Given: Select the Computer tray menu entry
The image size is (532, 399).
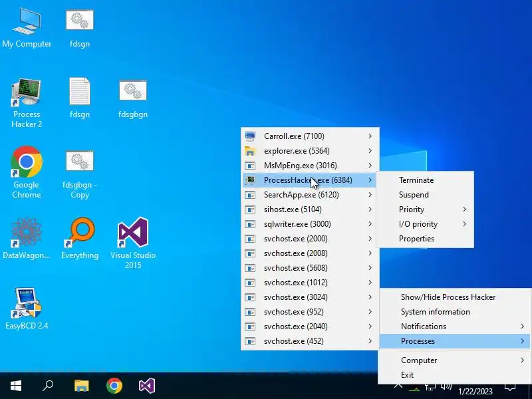Looking at the screenshot, I should coord(455,360).
